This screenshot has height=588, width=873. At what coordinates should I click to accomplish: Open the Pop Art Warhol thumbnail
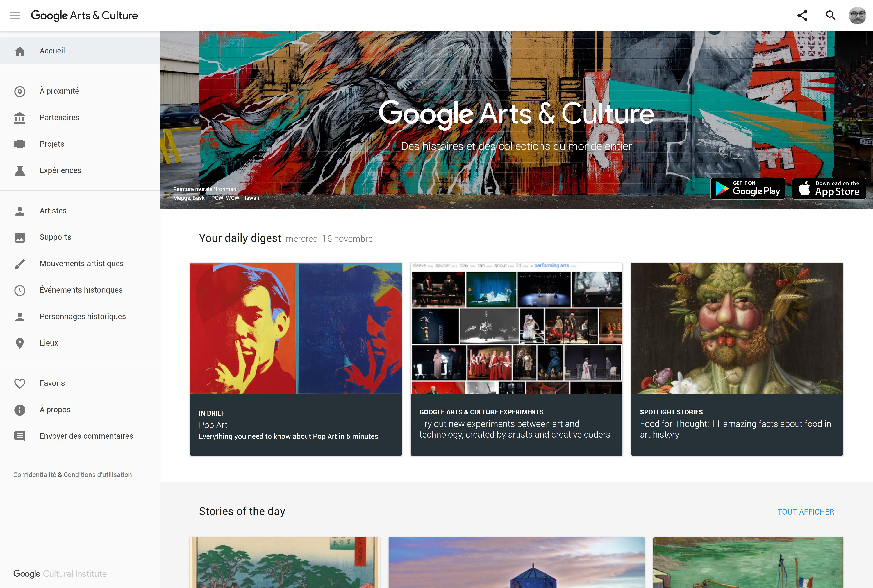[296, 328]
